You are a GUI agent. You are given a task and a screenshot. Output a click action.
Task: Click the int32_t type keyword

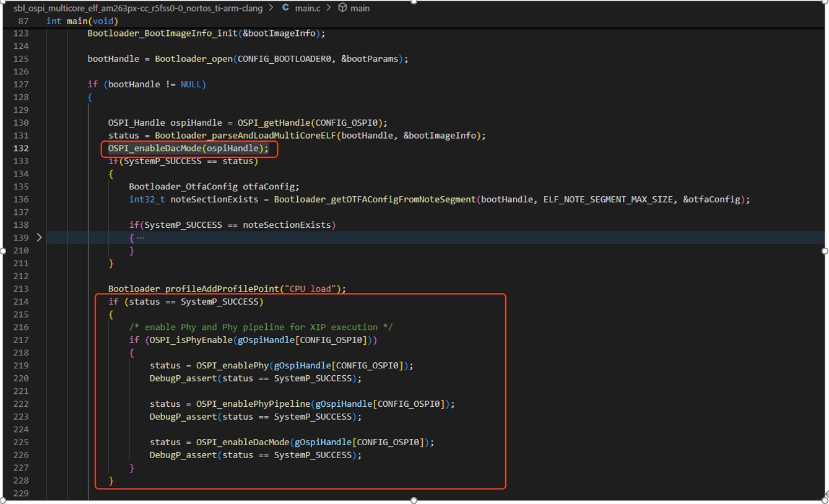point(147,199)
